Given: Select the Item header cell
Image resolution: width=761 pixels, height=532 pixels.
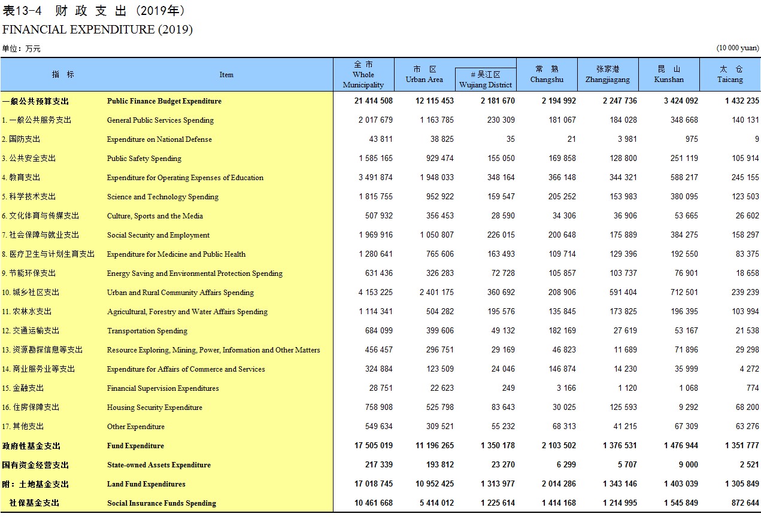Looking at the screenshot, I should [x=226, y=75].
